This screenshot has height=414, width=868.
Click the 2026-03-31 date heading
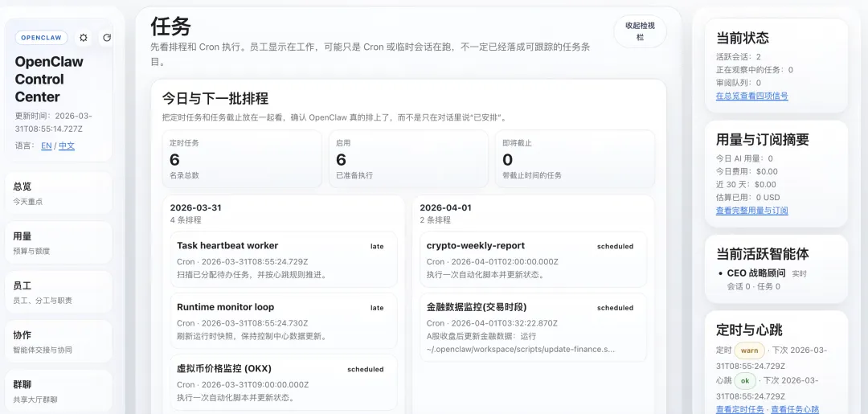click(195, 208)
